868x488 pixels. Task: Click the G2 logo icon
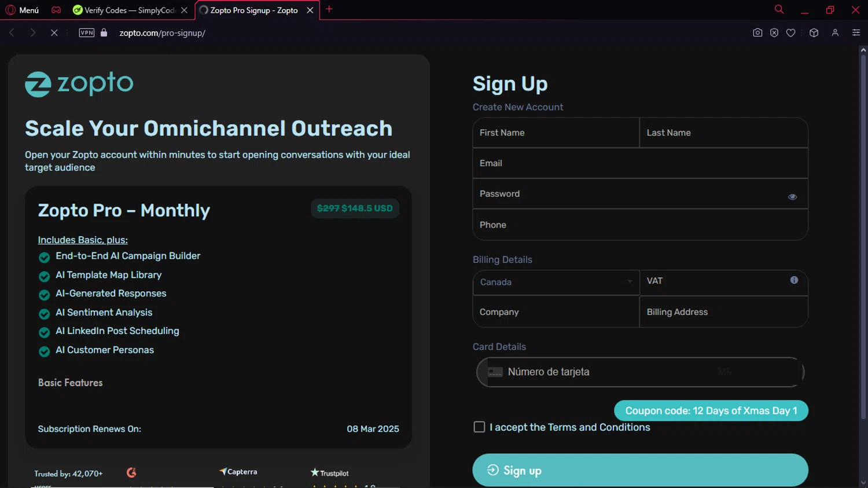click(x=131, y=473)
